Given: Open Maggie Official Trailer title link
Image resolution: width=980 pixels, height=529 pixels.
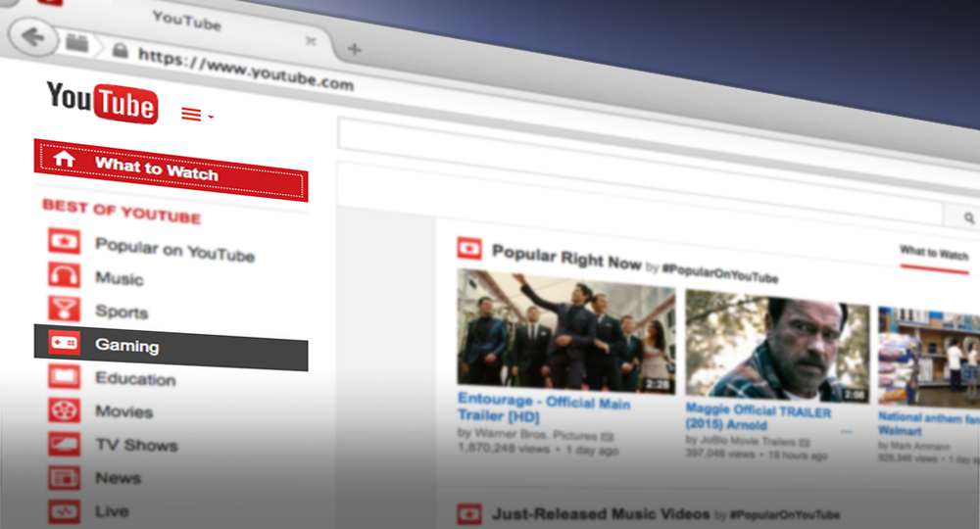Looking at the screenshot, I should [758, 414].
